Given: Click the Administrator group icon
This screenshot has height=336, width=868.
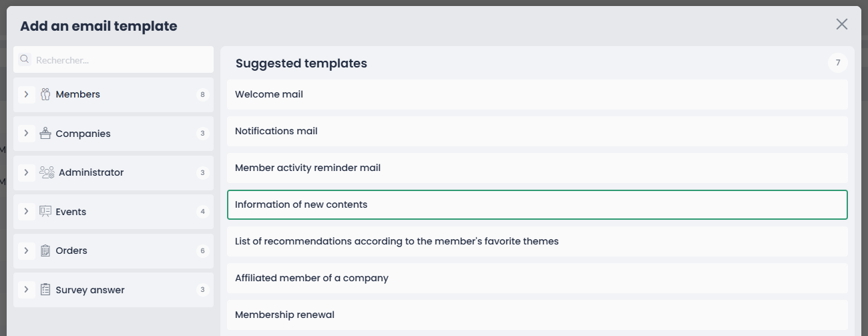Looking at the screenshot, I should (47, 172).
